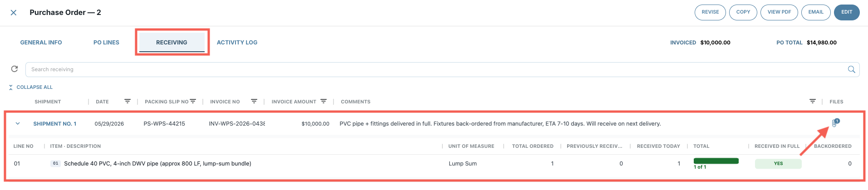The image size is (868, 190).
Task: Email the purchase order
Action: coord(816,12)
